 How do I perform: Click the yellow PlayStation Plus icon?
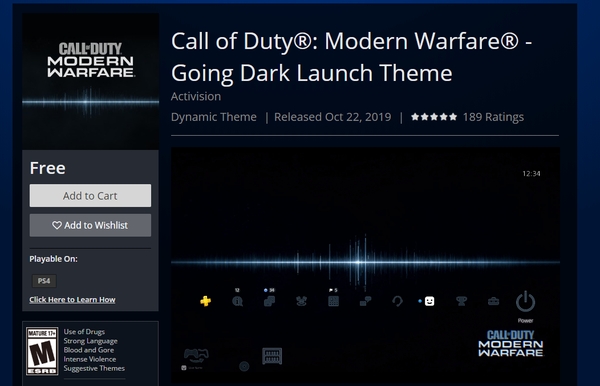tap(205, 301)
